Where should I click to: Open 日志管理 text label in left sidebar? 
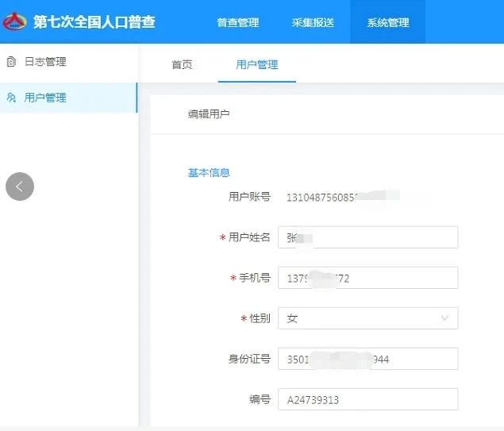tap(45, 62)
